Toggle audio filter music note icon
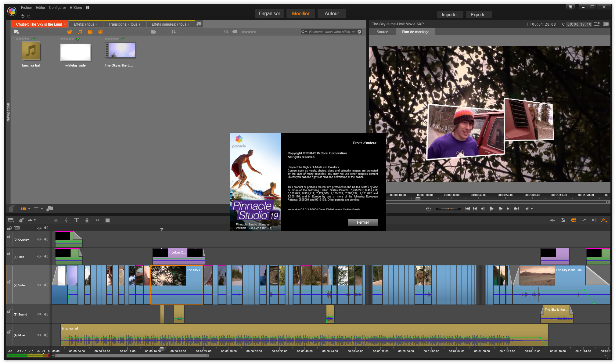Screen dimensions: 615x364 point(80,32)
